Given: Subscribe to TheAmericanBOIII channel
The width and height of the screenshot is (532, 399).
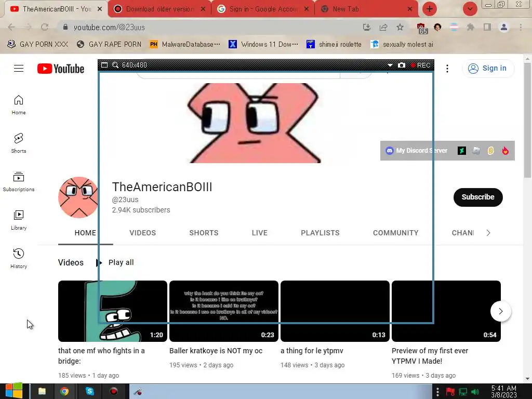Looking at the screenshot, I should 478,197.
